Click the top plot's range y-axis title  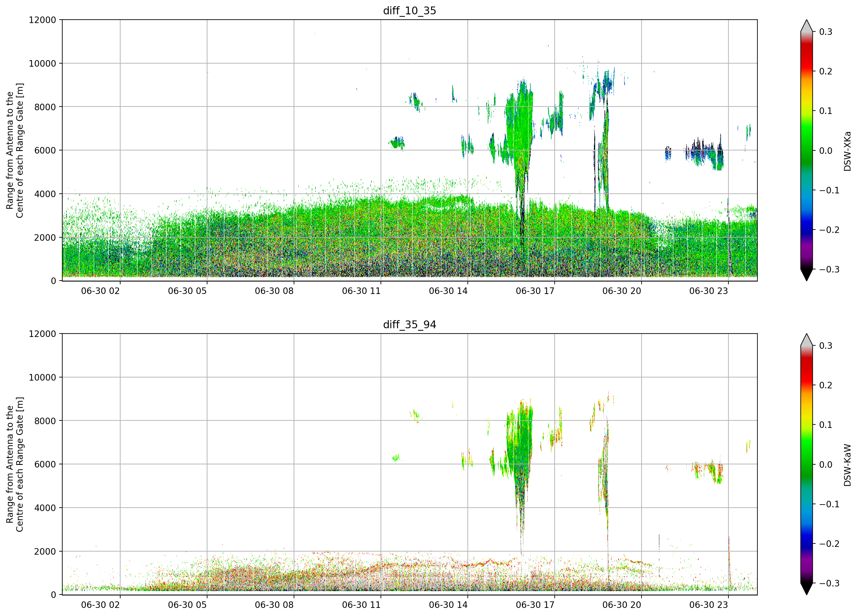click(x=15, y=151)
